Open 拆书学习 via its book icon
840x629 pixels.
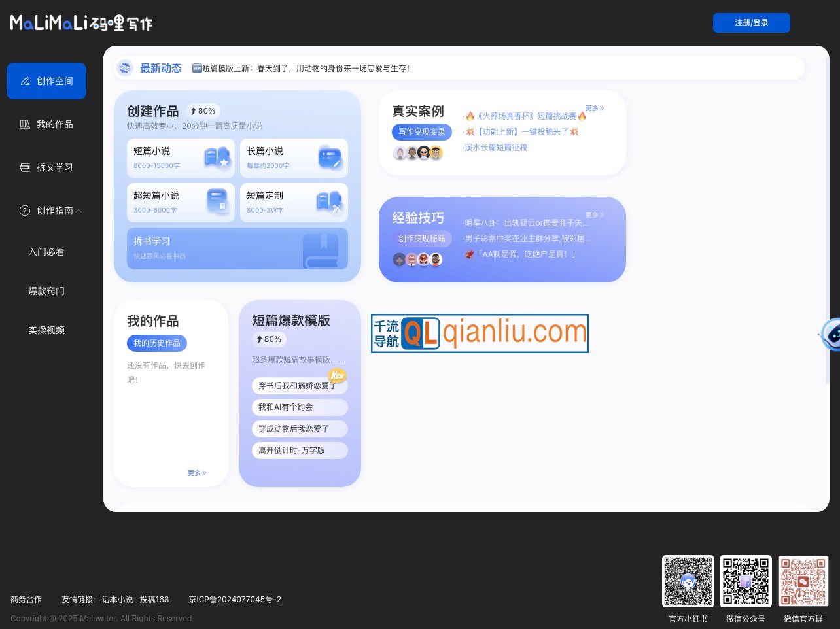point(321,250)
